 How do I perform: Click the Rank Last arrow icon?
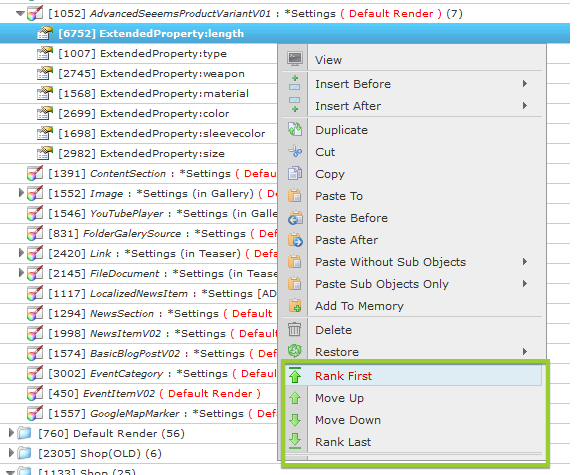click(x=295, y=441)
